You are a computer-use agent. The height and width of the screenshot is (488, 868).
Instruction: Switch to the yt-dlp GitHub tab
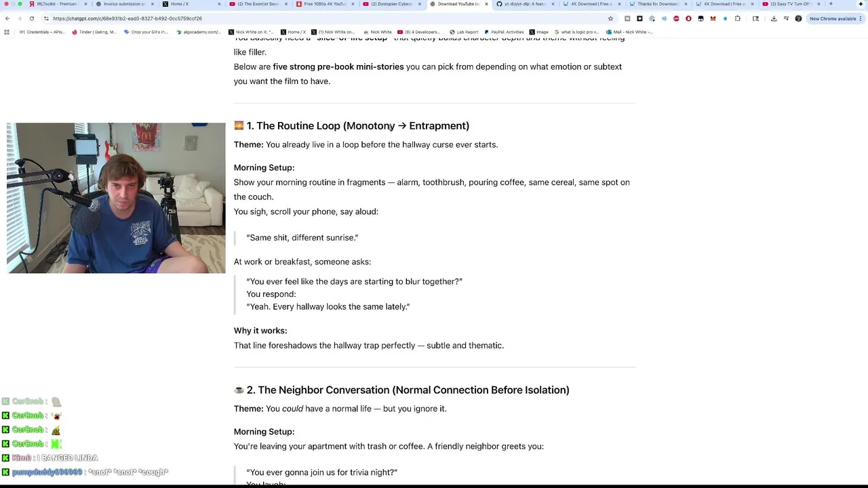pos(525,4)
